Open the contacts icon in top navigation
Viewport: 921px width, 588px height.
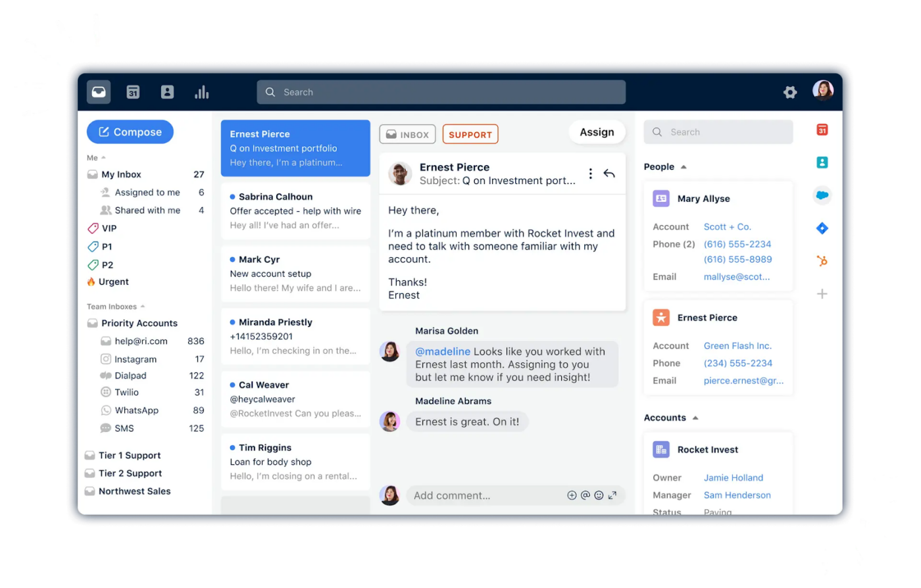(167, 92)
